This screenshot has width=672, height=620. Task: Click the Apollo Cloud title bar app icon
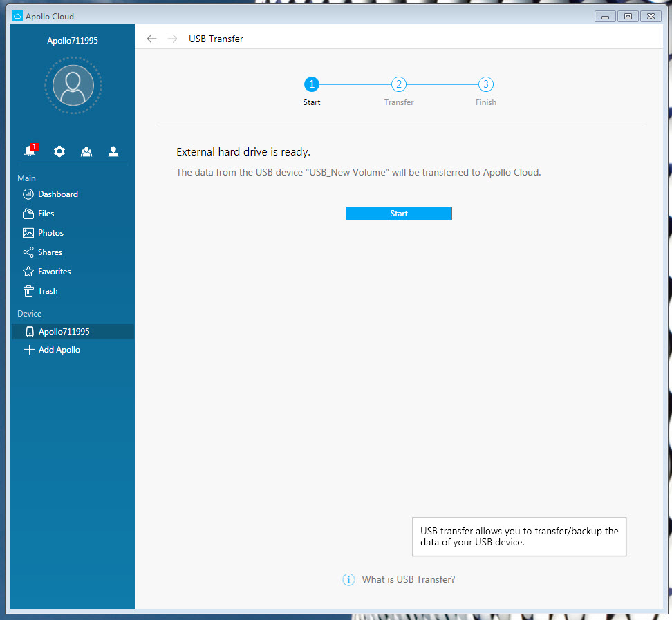(x=17, y=17)
